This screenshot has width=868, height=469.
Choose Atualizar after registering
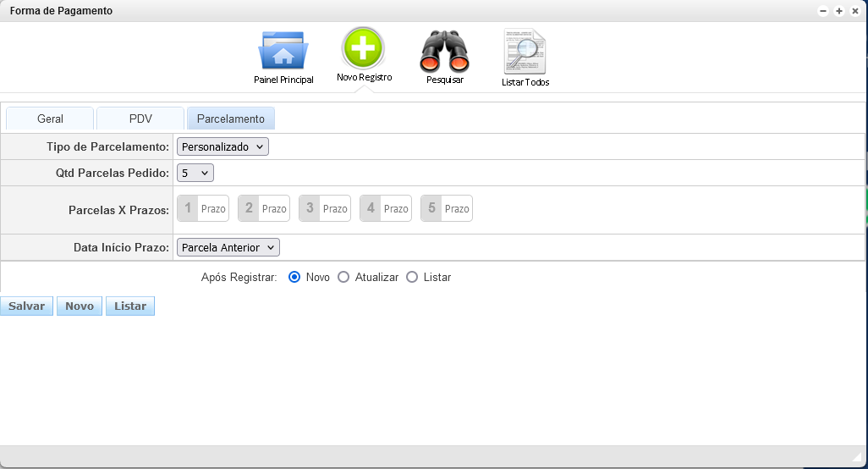pyautogui.click(x=343, y=277)
